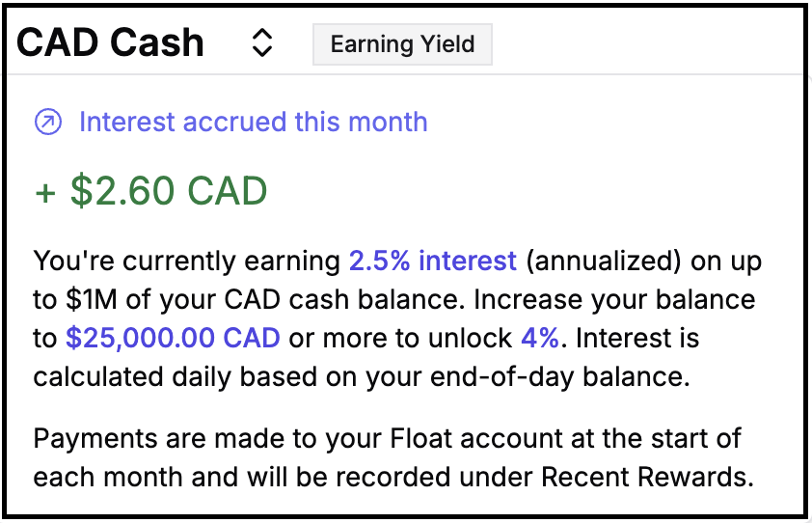The height and width of the screenshot is (523, 812).
Task: Click the or more to unlock text
Action: coord(399,338)
